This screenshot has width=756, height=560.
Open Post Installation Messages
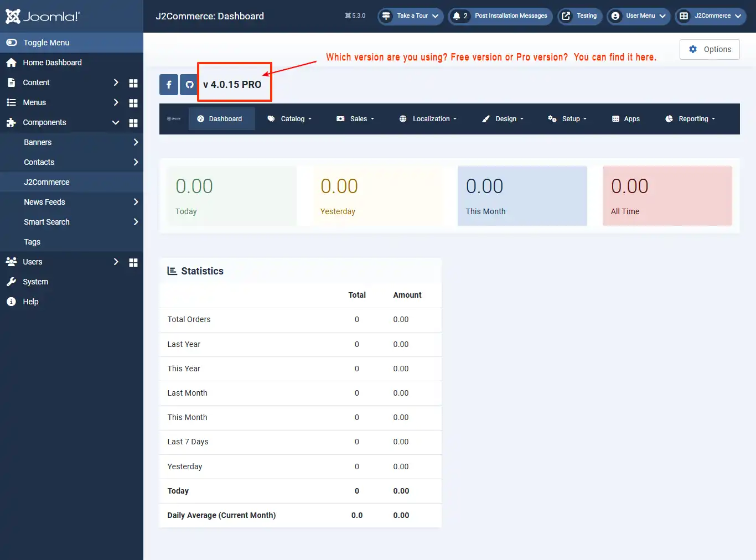(x=500, y=16)
